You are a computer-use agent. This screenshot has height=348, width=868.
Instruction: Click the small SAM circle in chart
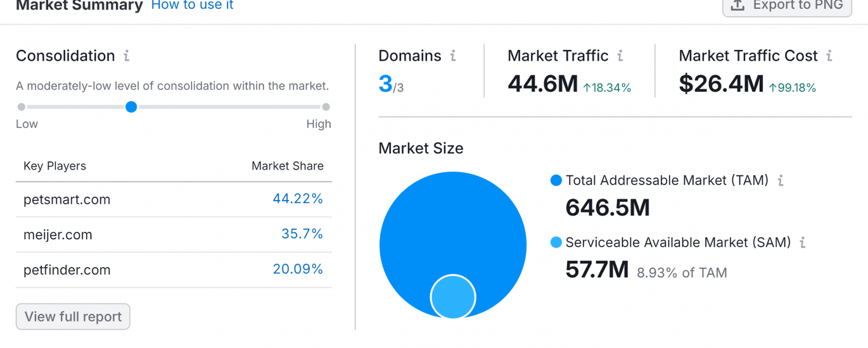pos(453,296)
